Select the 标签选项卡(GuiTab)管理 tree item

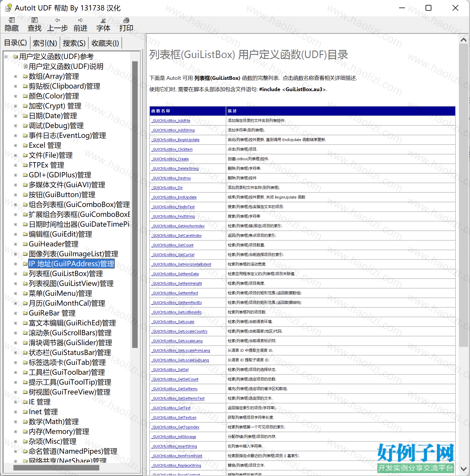pos(67,363)
